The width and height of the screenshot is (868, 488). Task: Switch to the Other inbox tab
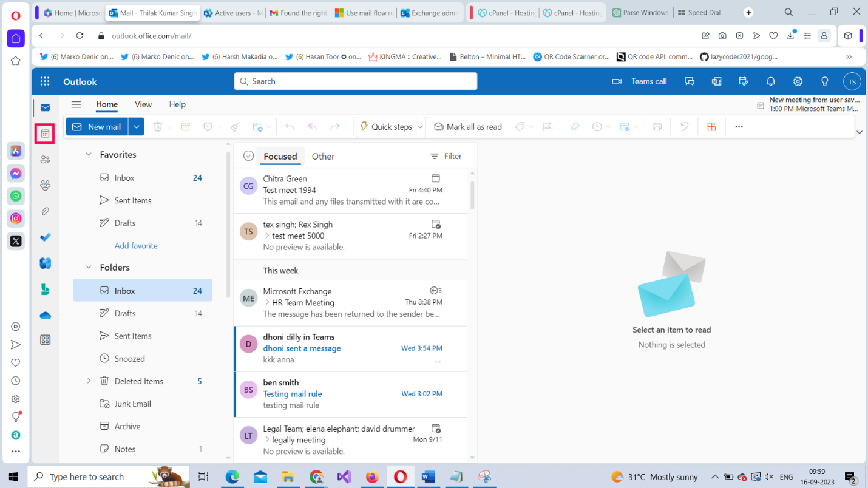(x=323, y=156)
